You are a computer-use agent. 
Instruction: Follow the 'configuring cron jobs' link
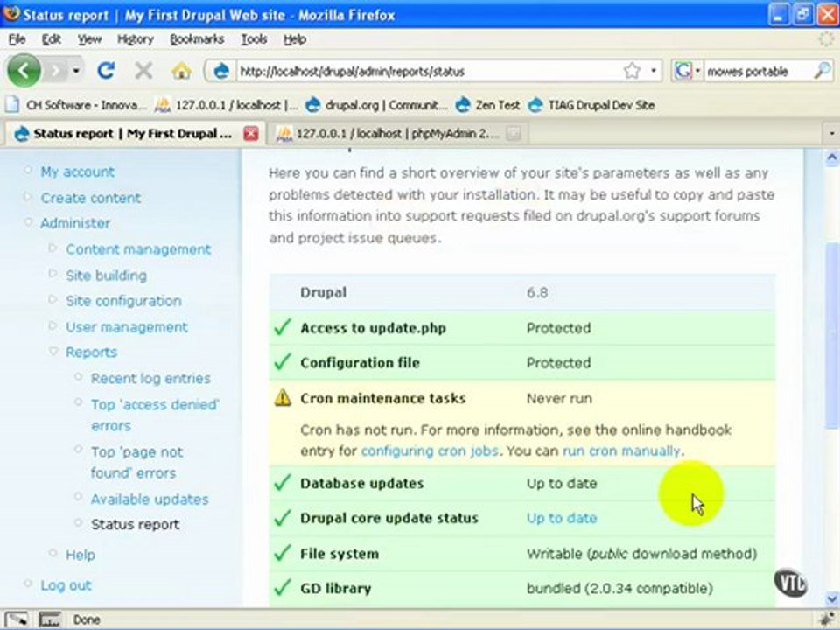tap(430, 451)
